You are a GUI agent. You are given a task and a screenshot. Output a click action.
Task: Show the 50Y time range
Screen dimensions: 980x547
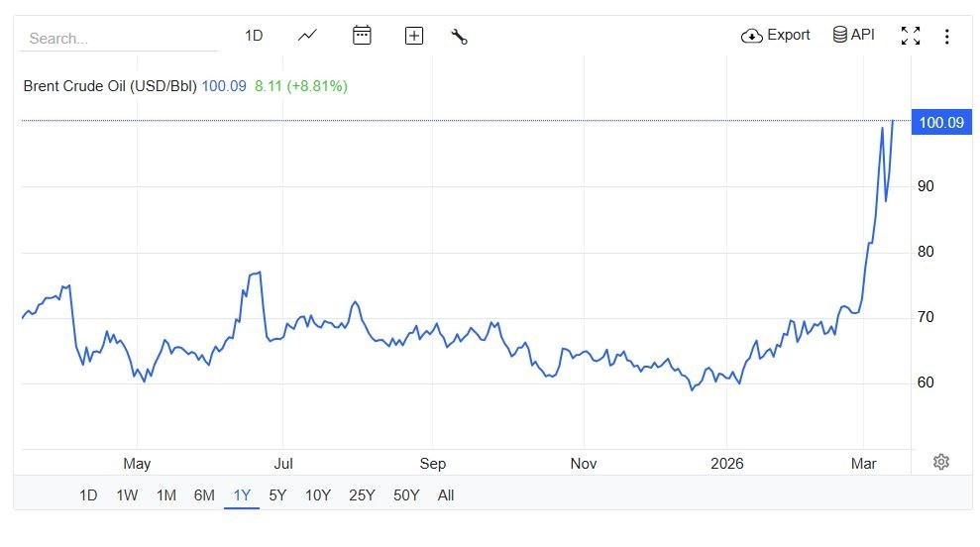click(406, 495)
